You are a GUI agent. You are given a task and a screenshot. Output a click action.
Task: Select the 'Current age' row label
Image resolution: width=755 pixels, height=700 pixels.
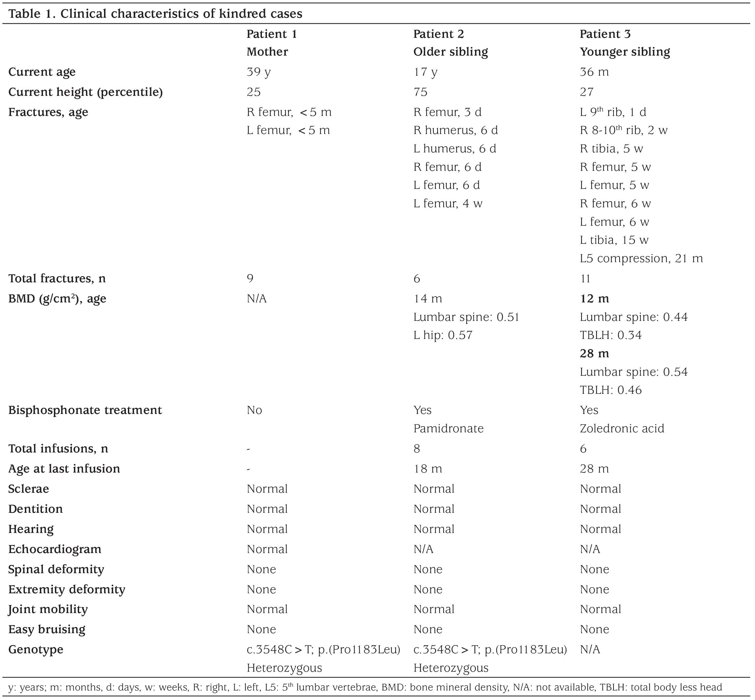pyautogui.click(x=42, y=72)
